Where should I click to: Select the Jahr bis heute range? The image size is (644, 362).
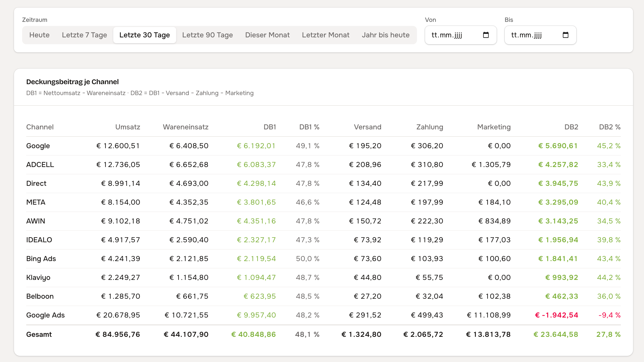click(386, 35)
